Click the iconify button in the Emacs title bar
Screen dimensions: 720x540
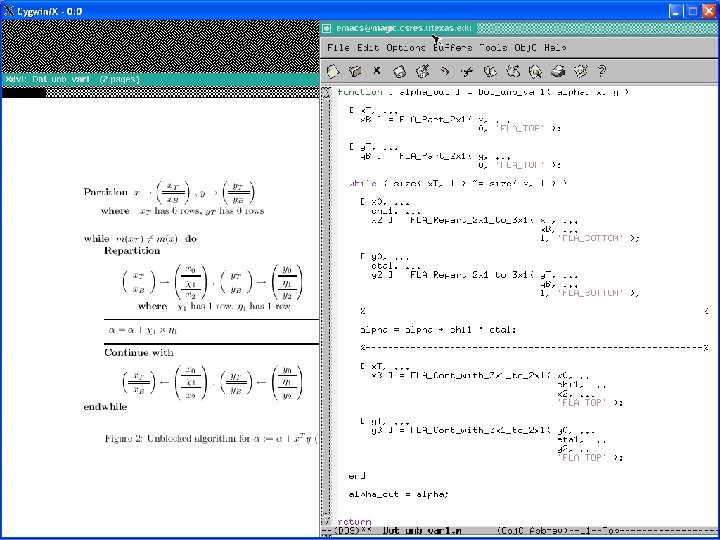click(326, 28)
